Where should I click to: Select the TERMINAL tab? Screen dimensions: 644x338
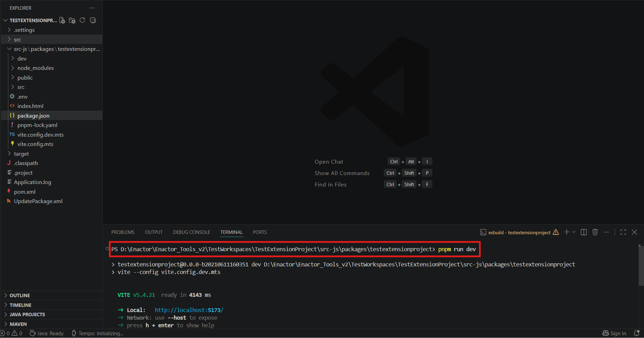(x=231, y=232)
